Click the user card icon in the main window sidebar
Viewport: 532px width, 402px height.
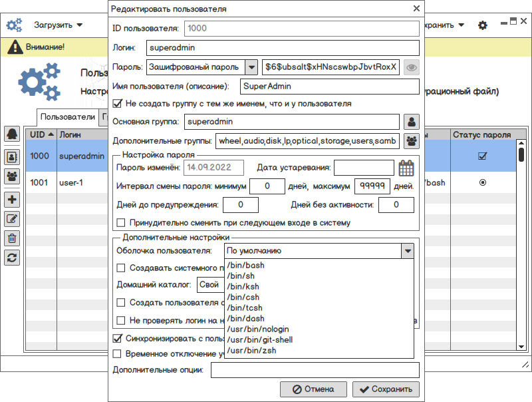(12, 157)
